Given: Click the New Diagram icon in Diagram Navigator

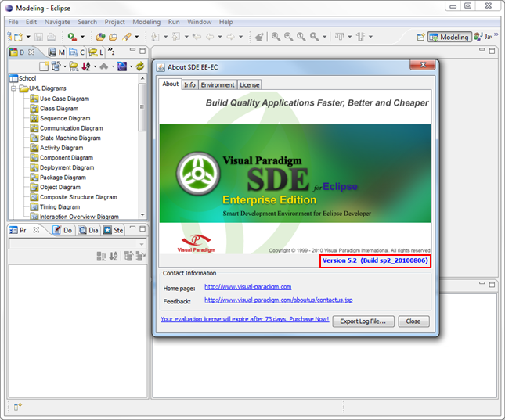Looking at the screenshot, I should 44,66.
